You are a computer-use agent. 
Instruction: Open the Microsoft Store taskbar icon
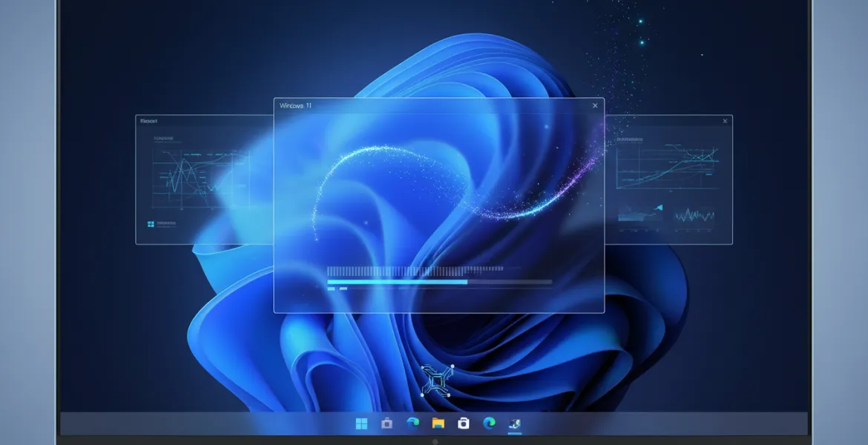pyautogui.click(x=464, y=423)
